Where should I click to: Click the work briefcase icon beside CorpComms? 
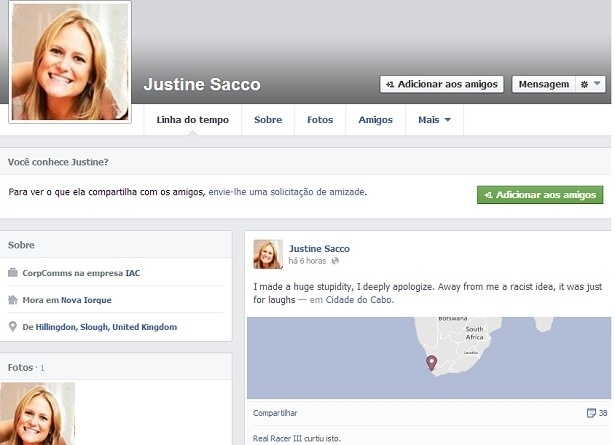13,273
